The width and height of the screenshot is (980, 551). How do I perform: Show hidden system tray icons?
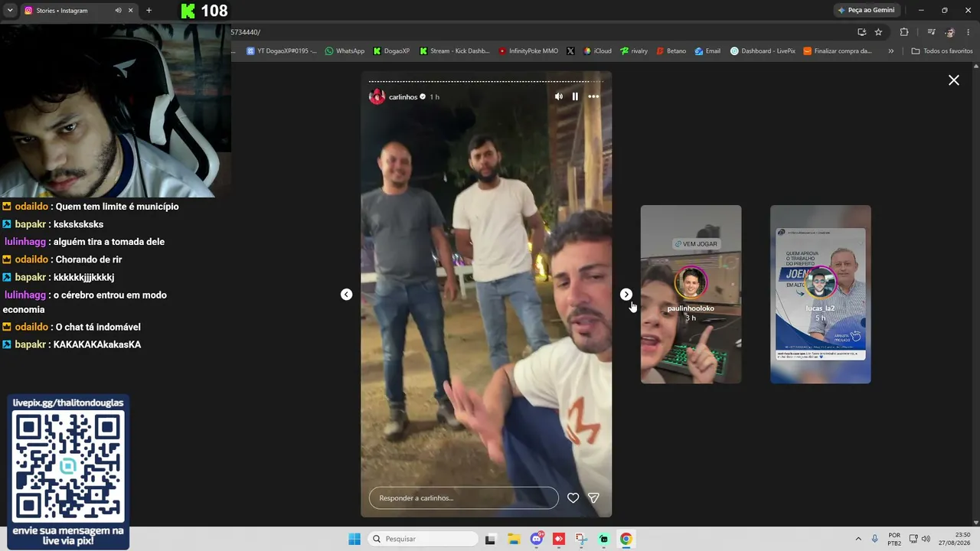click(x=857, y=539)
